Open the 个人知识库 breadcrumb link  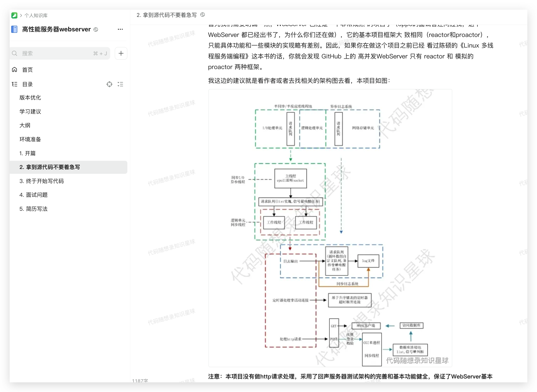36,15
